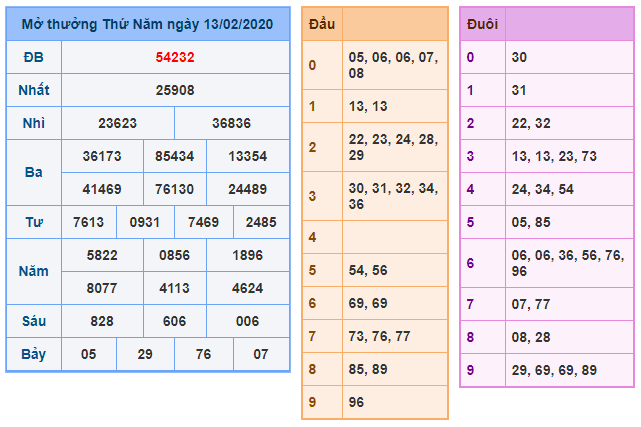The width and height of the screenshot is (641, 427).
Task: Click the sixth prize number 606
Action: click(175, 321)
